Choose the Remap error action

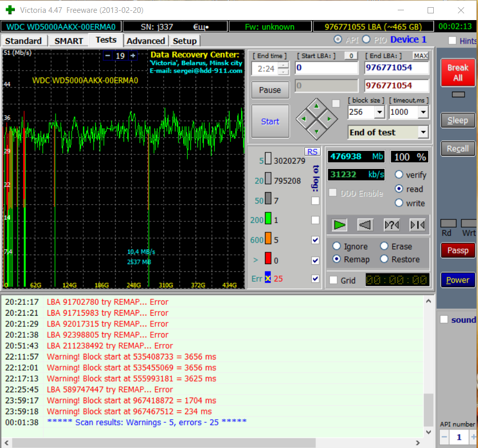point(336,259)
